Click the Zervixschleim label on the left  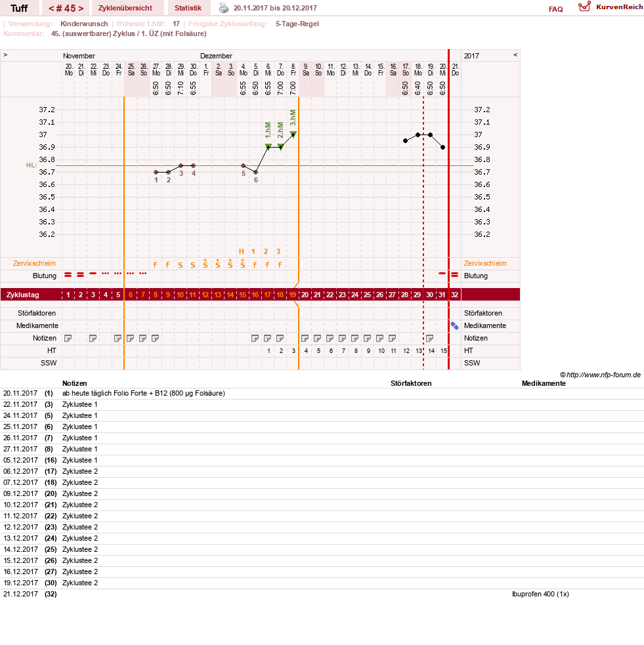point(34,263)
